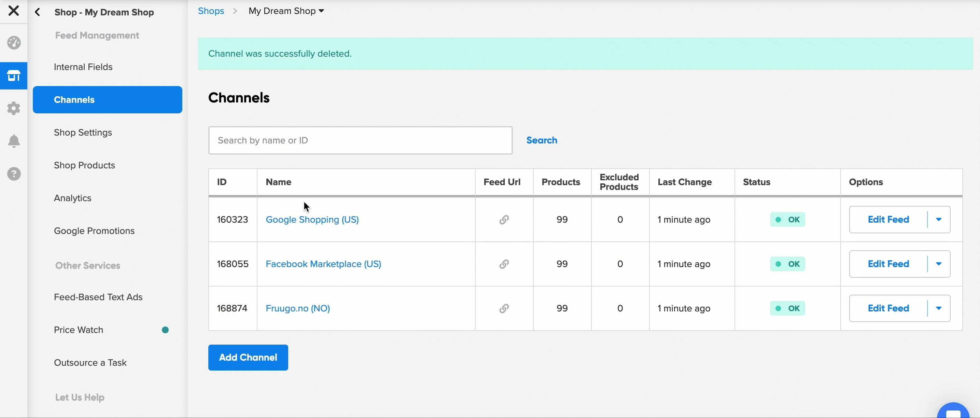Image resolution: width=980 pixels, height=418 pixels.
Task: Open settings gear icon in sidebar
Action: [x=14, y=108]
